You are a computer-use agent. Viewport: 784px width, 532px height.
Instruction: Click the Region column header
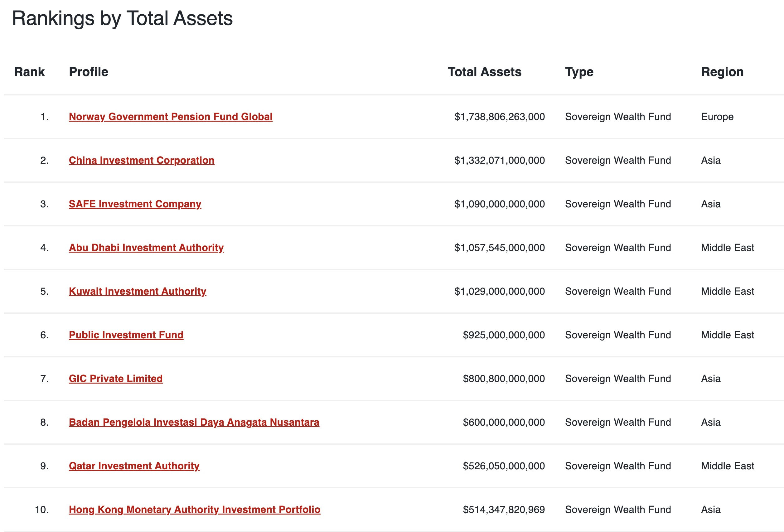(x=722, y=72)
